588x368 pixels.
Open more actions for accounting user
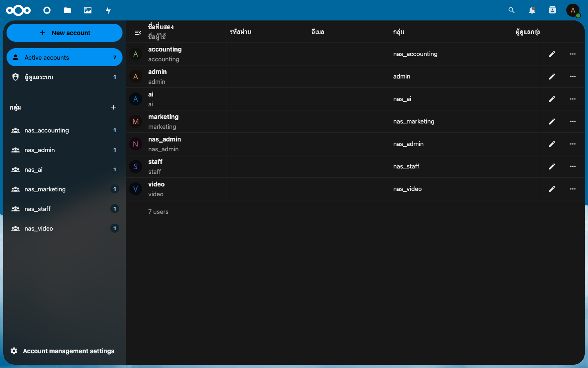point(573,54)
